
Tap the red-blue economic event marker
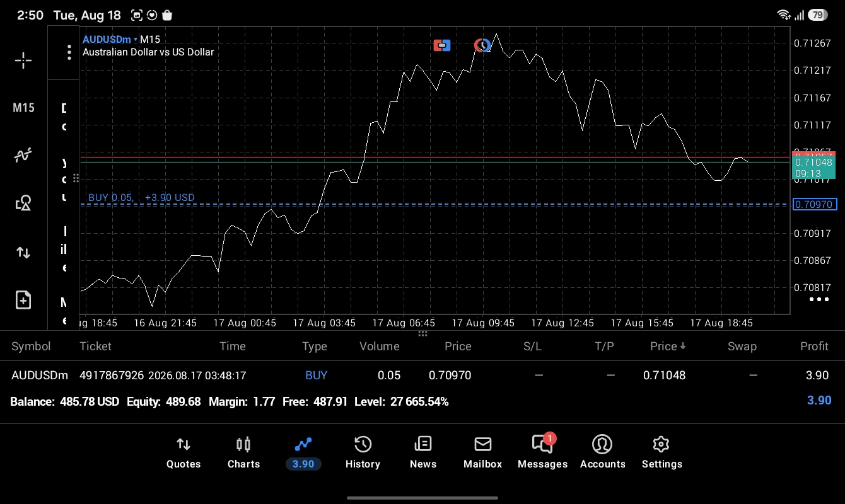(x=442, y=45)
